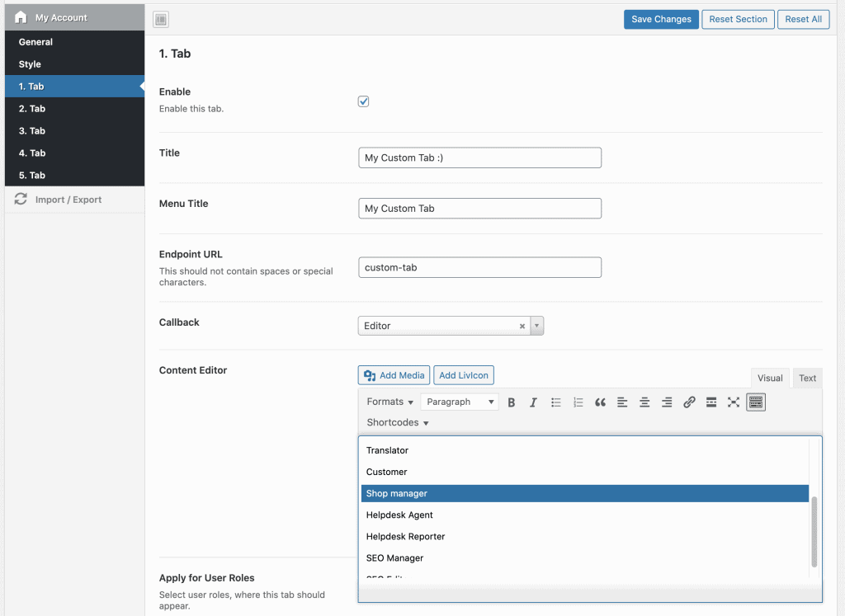
Task: Open General settings section
Action: pos(75,42)
